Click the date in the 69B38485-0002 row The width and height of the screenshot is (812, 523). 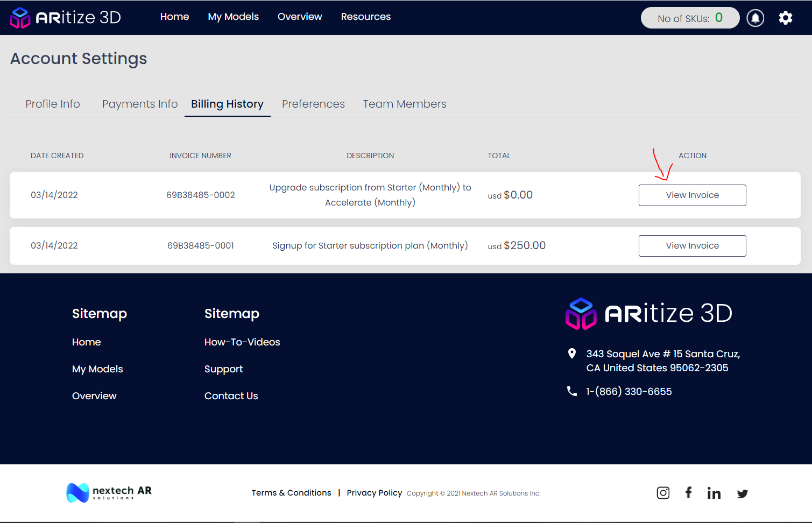coord(54,195)
